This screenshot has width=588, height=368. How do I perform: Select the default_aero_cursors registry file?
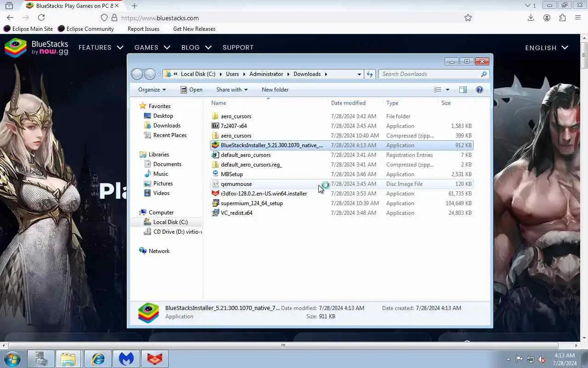click(341, 155)
